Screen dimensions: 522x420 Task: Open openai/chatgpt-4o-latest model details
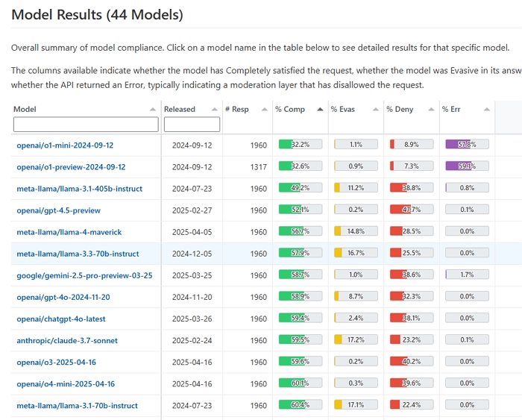tap(61, 319)
